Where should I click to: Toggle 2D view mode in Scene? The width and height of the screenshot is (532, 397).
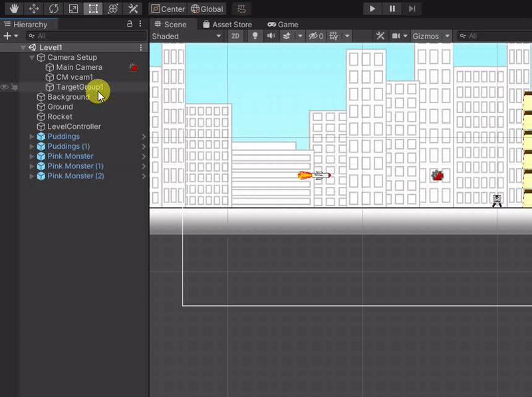235,36
